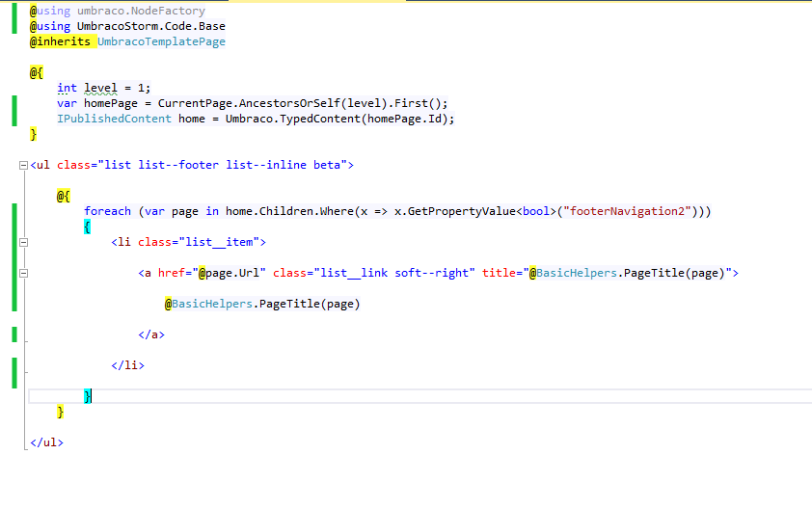Click the ul opening tag name
This screenshot has height=508, width=812.
point(43,165)
